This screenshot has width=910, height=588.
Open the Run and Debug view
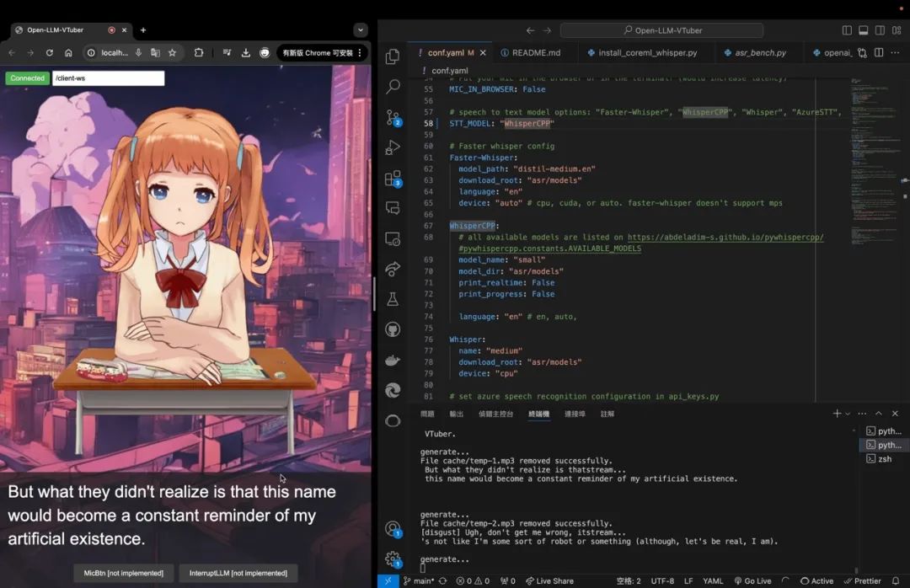(393, 147)
